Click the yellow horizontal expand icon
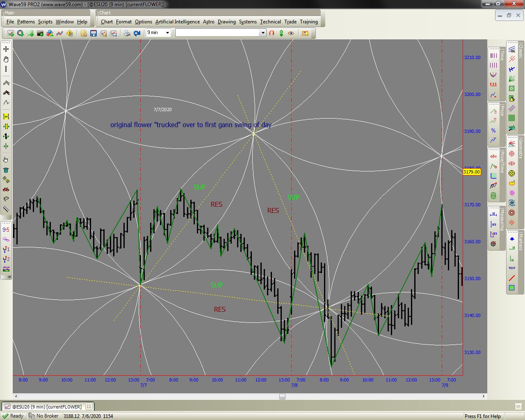This screenshot has height=420, width=525. [6, 117]
